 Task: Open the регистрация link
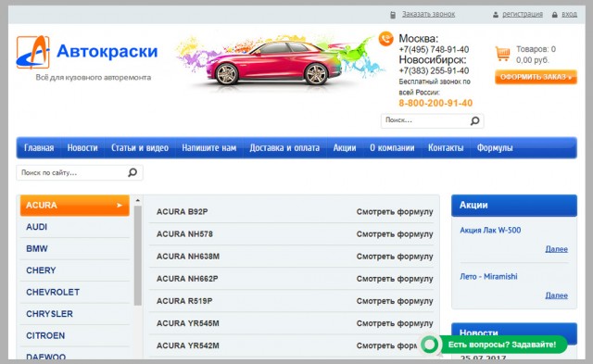(x=523, y=15)
